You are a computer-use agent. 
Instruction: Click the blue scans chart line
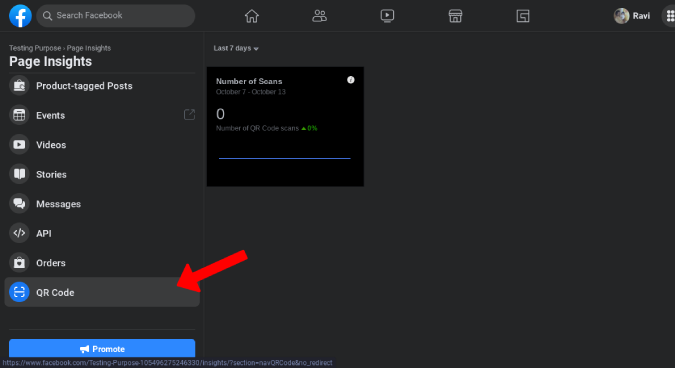[285, 158]
